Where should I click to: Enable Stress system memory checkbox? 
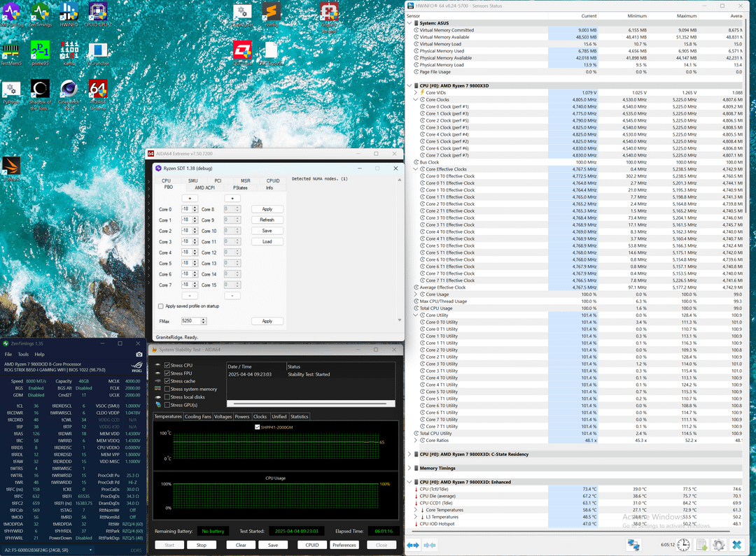pos(167,389)
